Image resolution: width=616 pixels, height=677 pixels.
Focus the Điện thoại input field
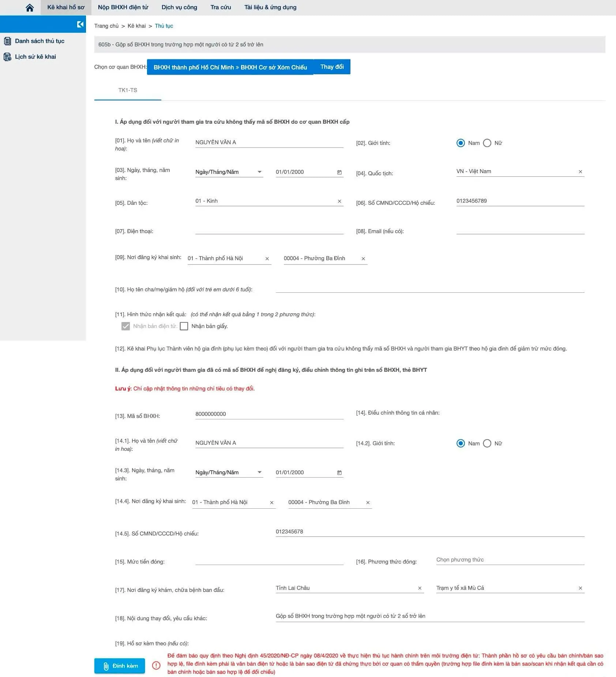point(269,230)
